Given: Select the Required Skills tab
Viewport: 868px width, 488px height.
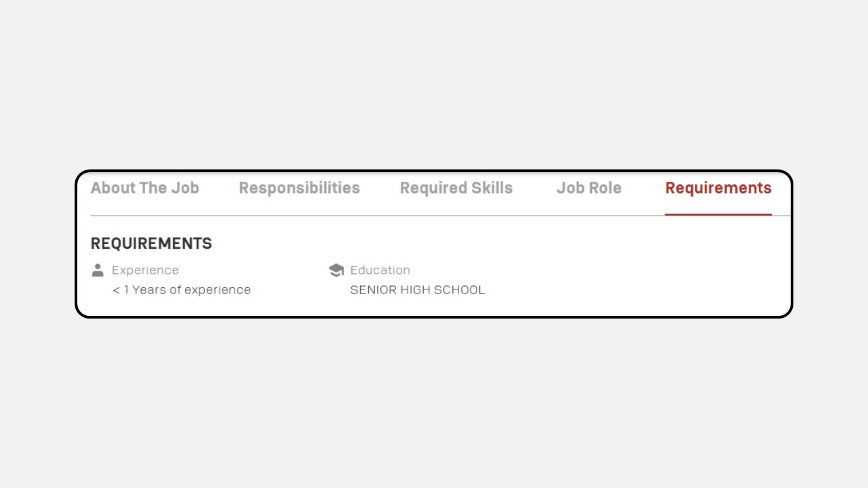Looking at the screenshot, I should pyautogui.click(x=456, y=188).
